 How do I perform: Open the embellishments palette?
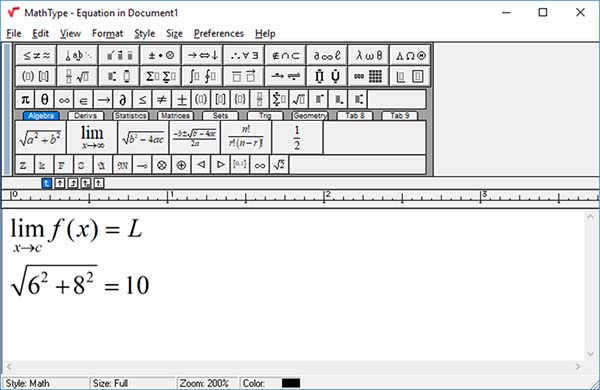[x=119, y=55]
